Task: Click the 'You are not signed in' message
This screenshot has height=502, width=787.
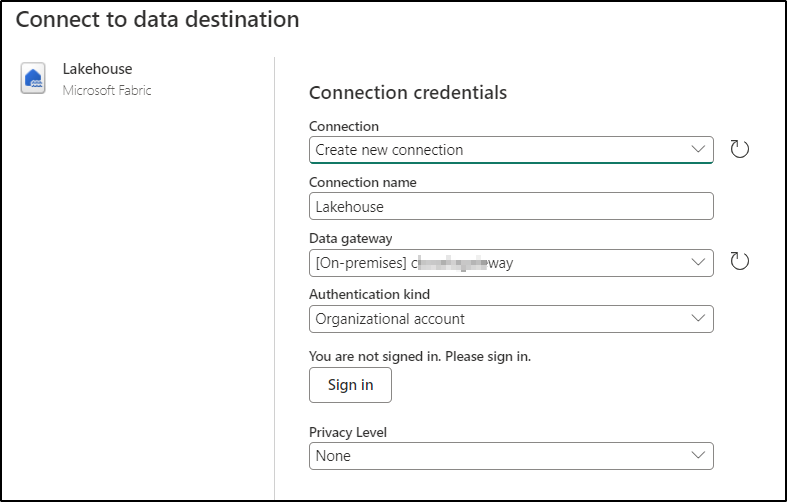Action: [420, 356]
